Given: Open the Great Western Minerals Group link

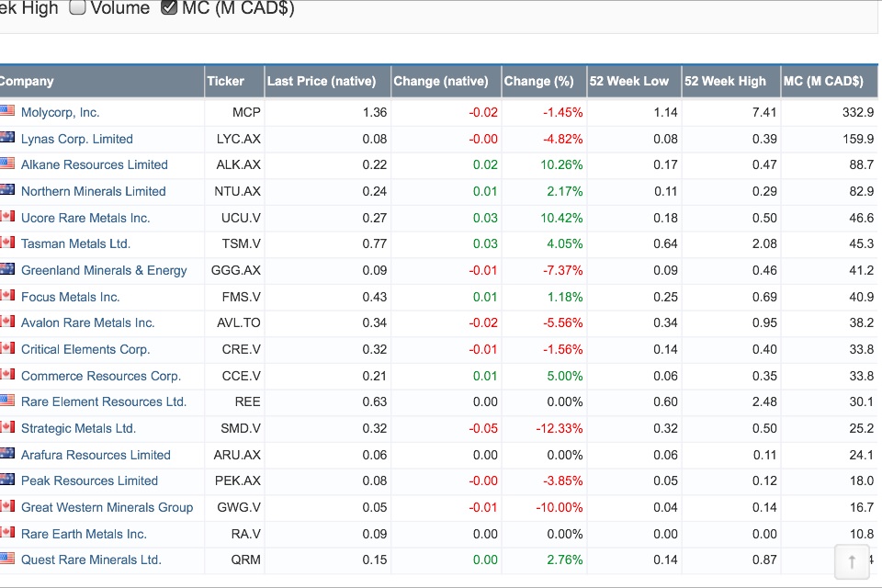Looking at the screenshot, I should tap(107, 507).
